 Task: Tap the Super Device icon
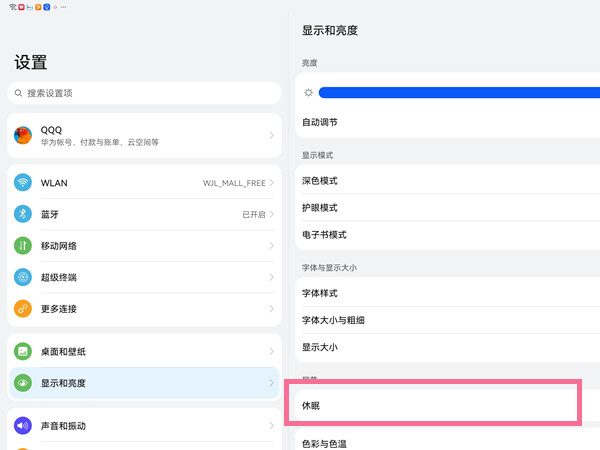coord(24,277)
